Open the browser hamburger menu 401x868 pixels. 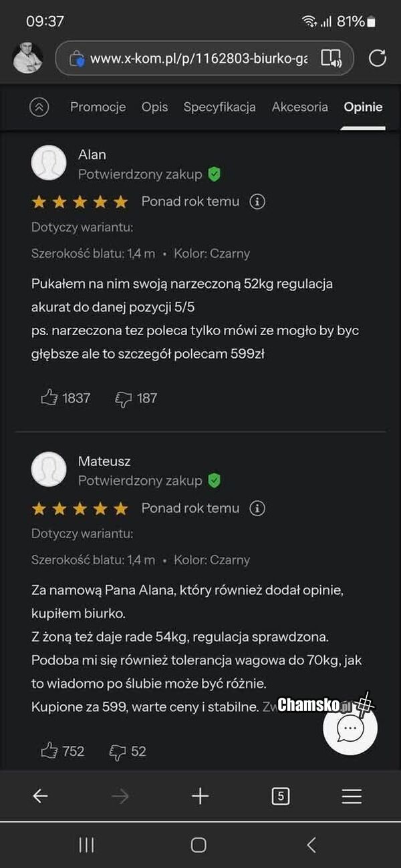pyautogui.click(x=352, y=796)
